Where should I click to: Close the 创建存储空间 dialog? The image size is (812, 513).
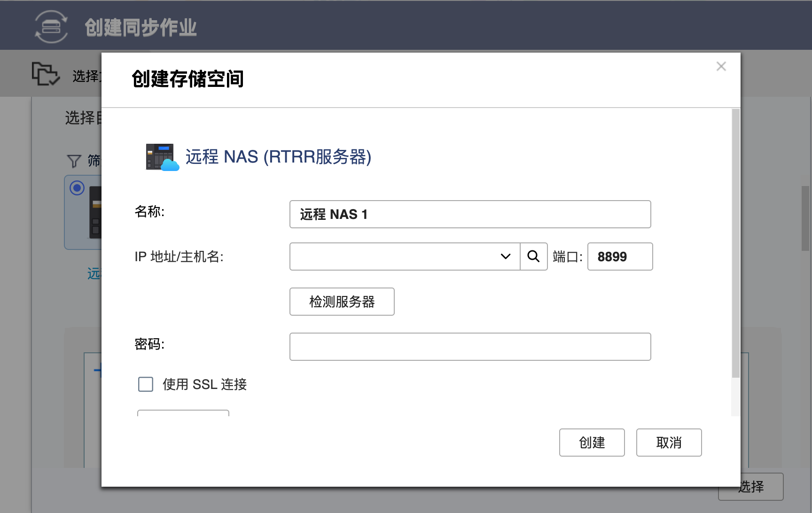pyautogui.click(x=721, y=66)
